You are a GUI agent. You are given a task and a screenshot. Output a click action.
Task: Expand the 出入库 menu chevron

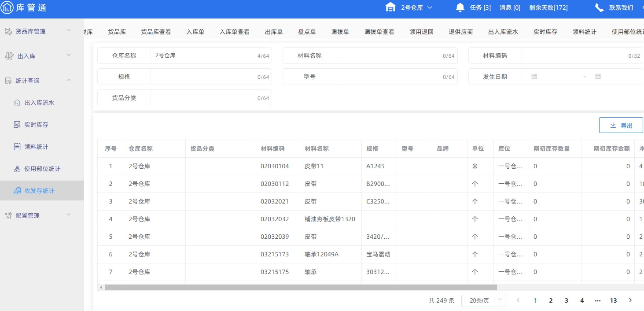point(69,55)
